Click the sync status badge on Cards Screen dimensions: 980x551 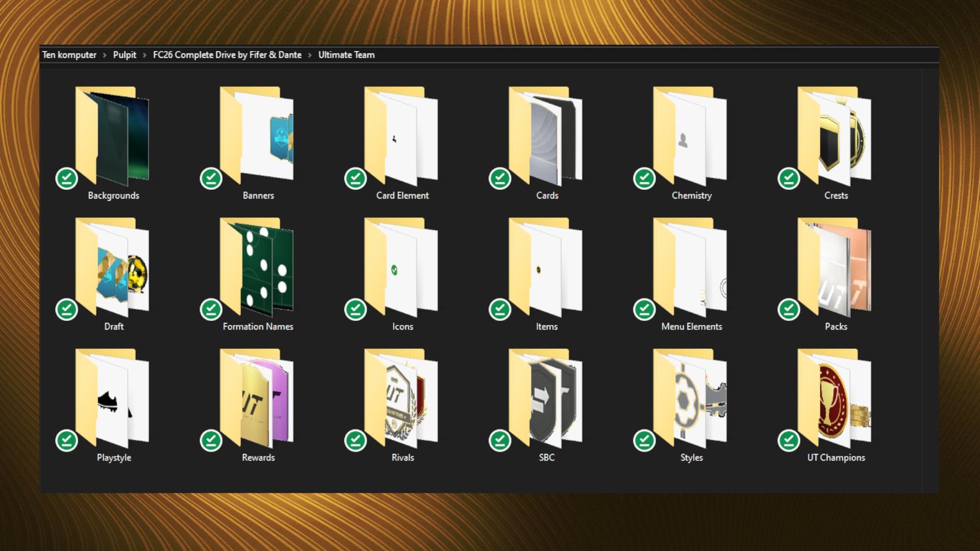pyautogui.click(x=500, y=178)
